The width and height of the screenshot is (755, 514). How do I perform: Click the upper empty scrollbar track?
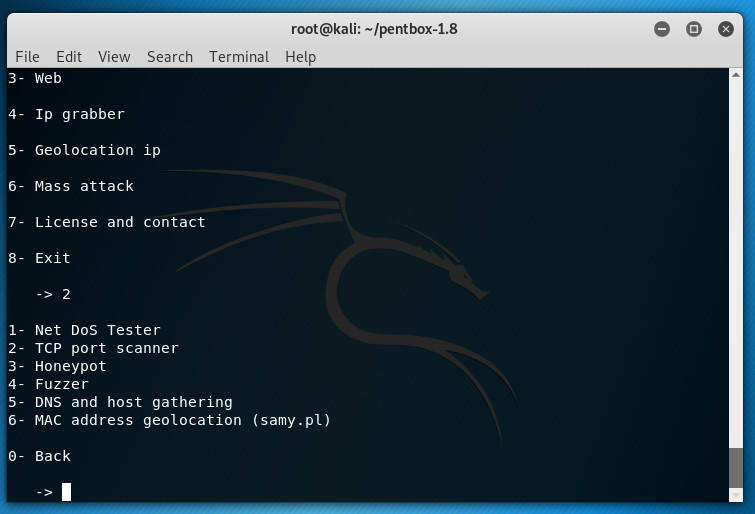tap(736, 250)
